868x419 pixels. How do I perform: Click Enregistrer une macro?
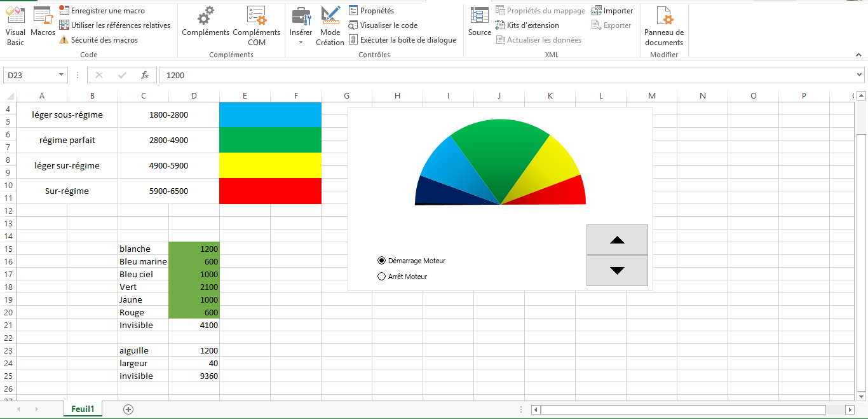click(102, 11)
